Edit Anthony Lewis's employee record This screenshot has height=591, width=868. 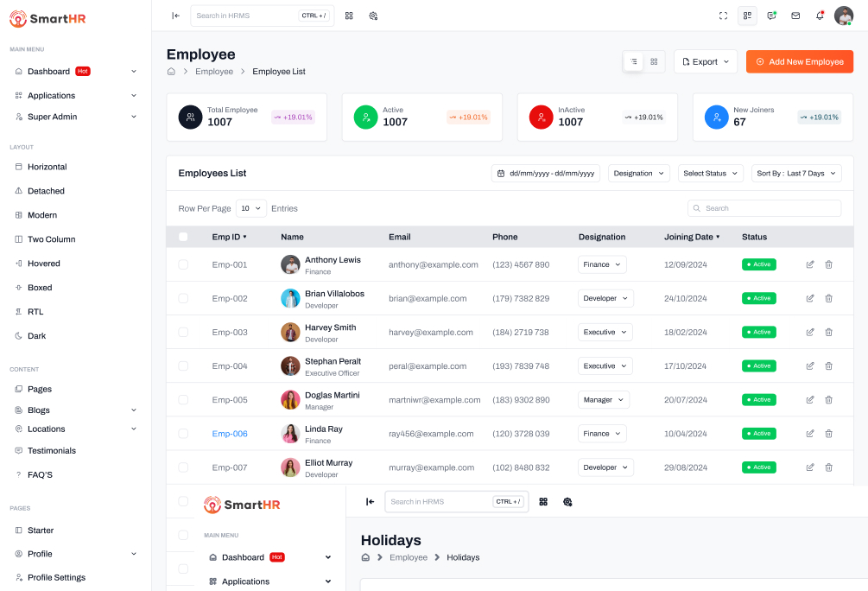(x=810, y=264)
